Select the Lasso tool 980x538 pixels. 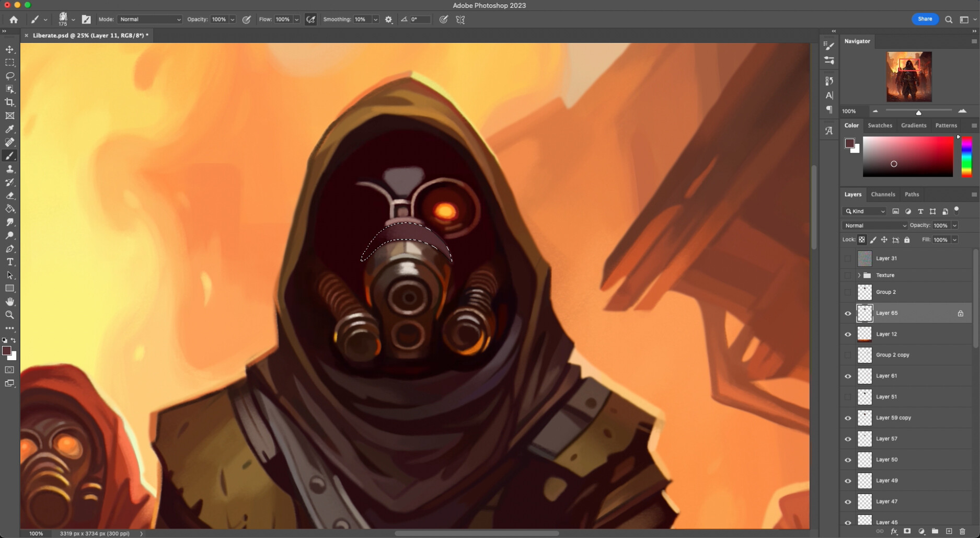coord(9,76)
